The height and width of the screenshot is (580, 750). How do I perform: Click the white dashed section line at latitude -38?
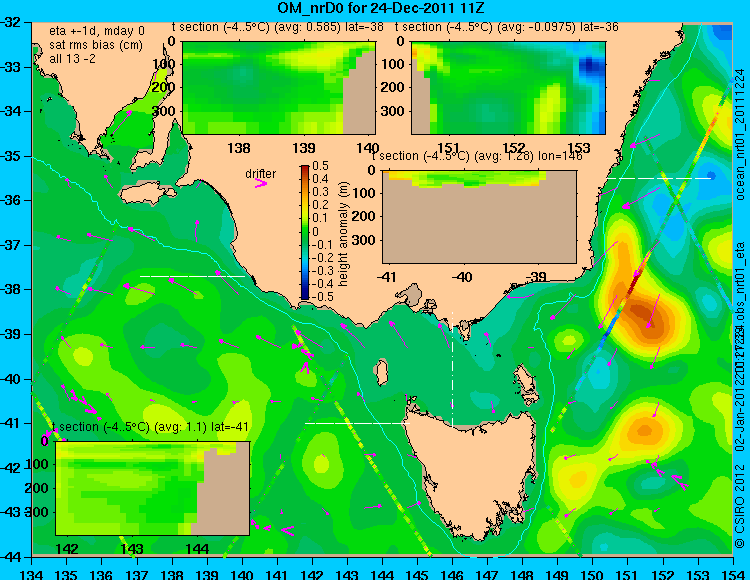point(192,276)
